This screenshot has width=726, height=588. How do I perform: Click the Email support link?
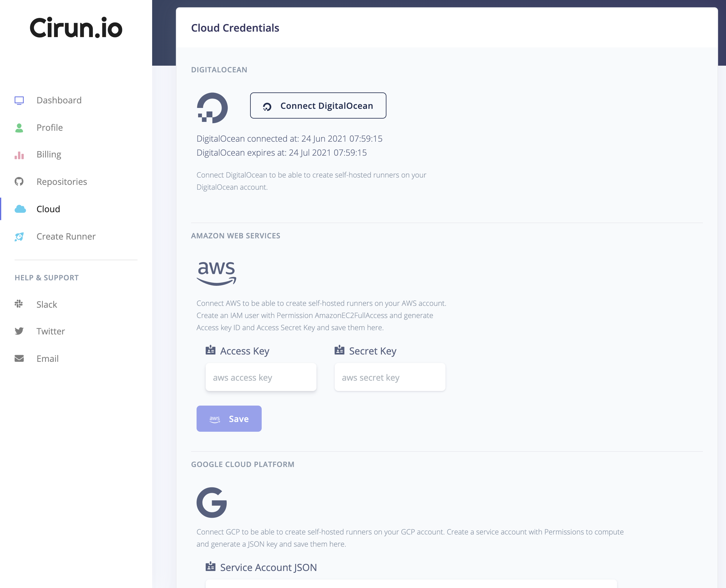coord(47,358)
